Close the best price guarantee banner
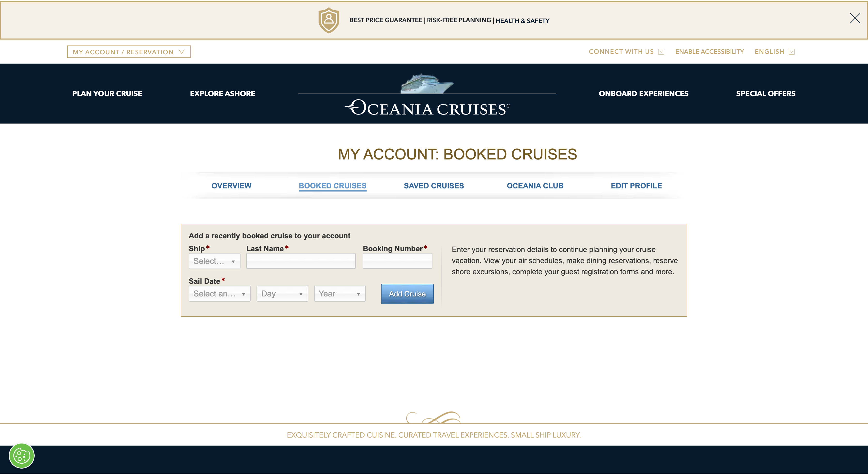The width and height of the screenshot is (868, 474). click(855, 19)
